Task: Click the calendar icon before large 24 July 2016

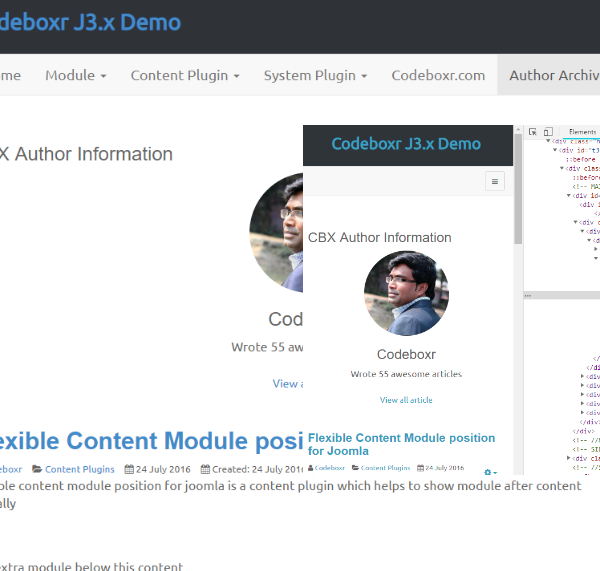Action: click(x=129, y=469)
